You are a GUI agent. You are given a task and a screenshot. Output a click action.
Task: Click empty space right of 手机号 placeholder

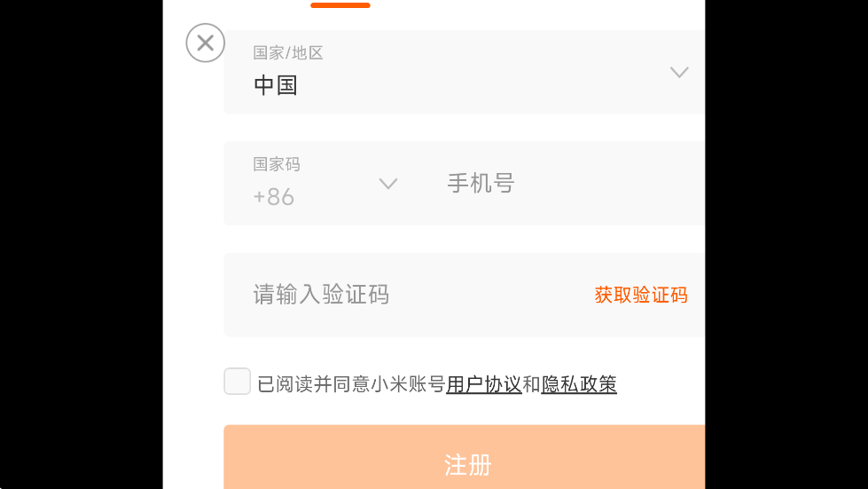pos(609,184)
